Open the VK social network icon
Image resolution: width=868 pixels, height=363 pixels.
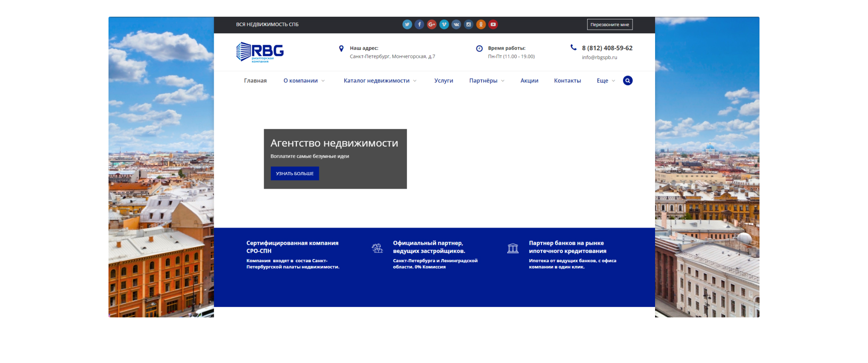pyautogui.click(x=456, y=24)
